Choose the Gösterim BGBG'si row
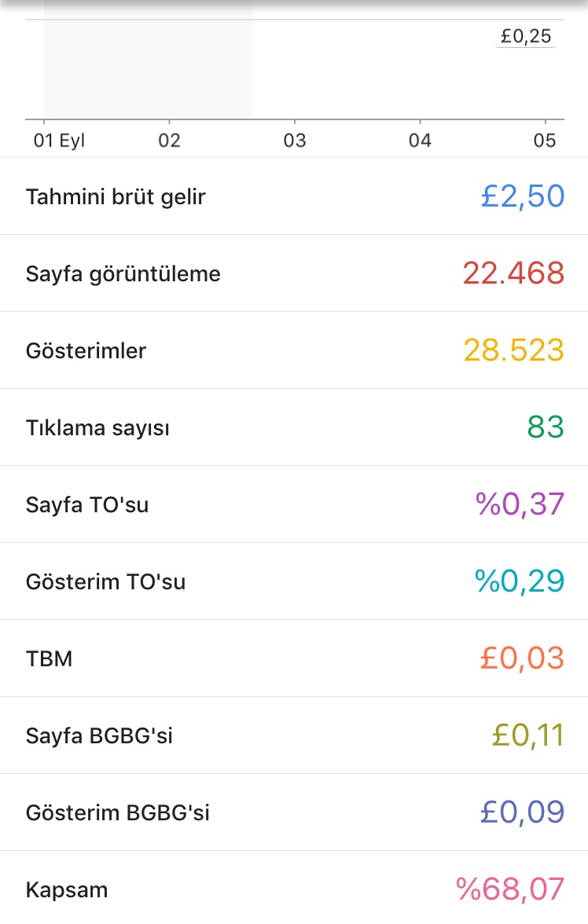 tap(294, 812)
